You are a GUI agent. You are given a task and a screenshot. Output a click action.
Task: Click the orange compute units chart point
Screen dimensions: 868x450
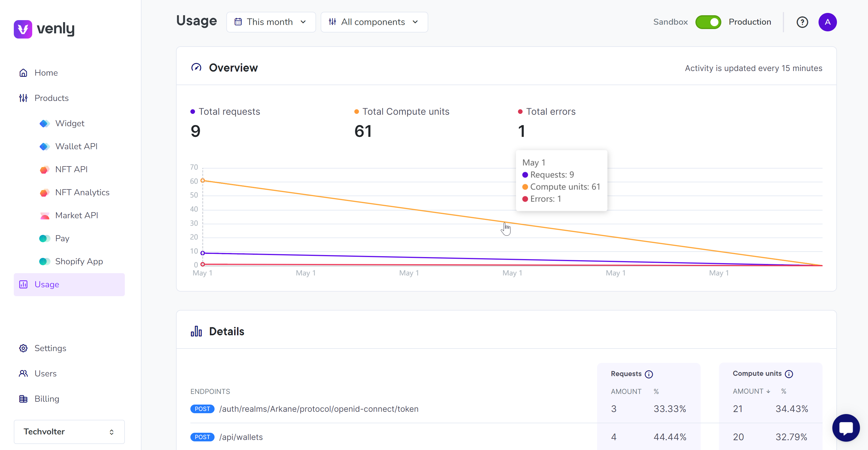202,181
